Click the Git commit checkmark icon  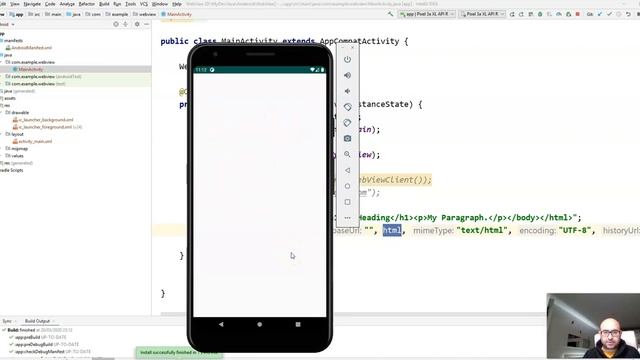pos(609,14)
